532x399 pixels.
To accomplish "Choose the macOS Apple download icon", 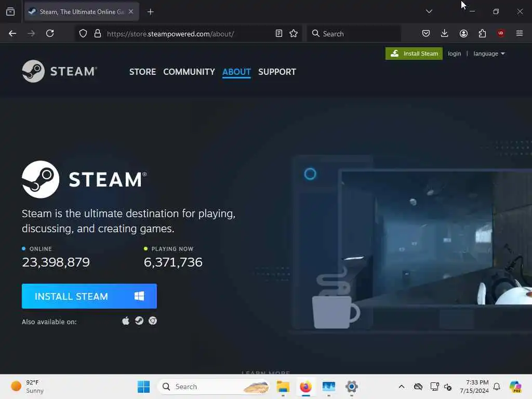I will click(x=126, y=321).
